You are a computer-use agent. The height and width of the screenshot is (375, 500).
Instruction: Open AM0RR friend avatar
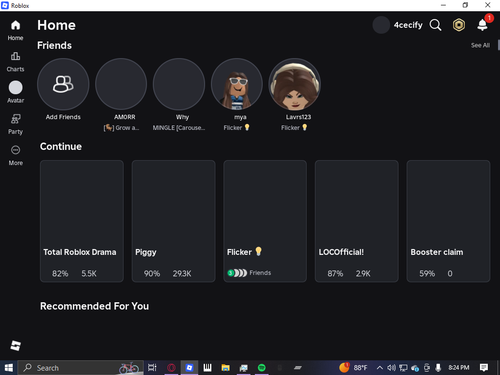(121, 84)
